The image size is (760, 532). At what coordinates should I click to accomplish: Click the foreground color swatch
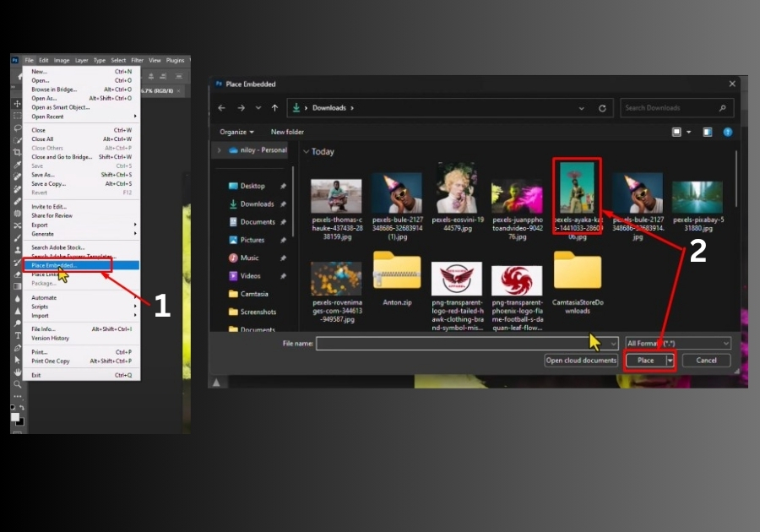tap(15, 417)
